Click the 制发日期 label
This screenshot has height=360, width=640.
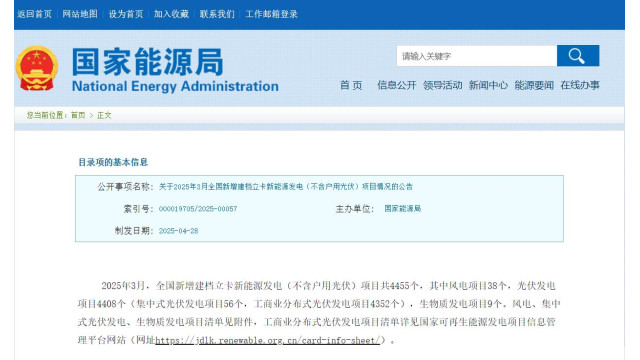134,231
